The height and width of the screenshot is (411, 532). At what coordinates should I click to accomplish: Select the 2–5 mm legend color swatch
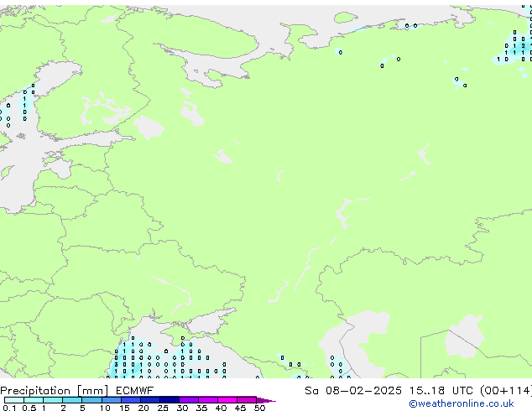click(72, 400)
